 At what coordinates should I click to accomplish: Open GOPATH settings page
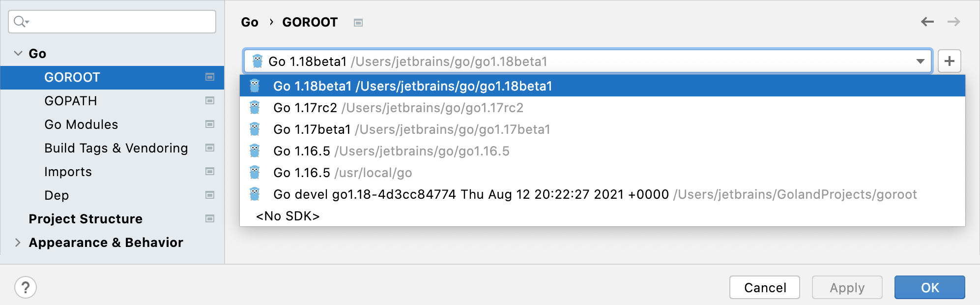pyautogui.click(x=71, y=101)
